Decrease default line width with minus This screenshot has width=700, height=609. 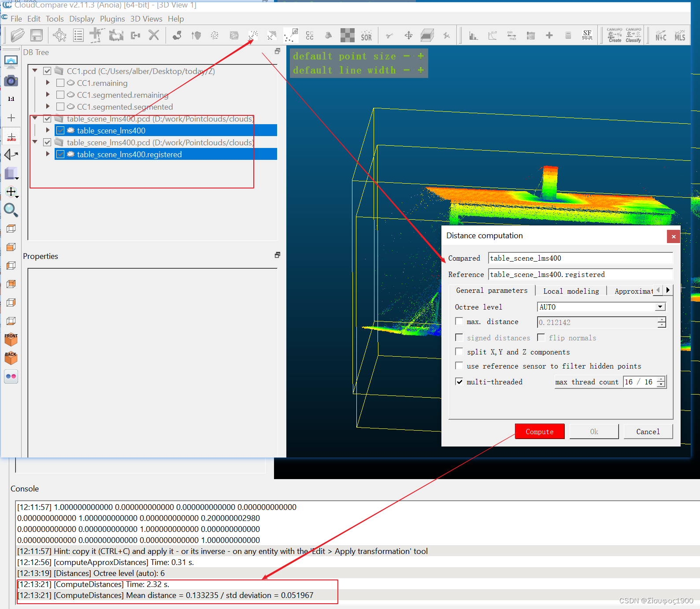(407, 70)
